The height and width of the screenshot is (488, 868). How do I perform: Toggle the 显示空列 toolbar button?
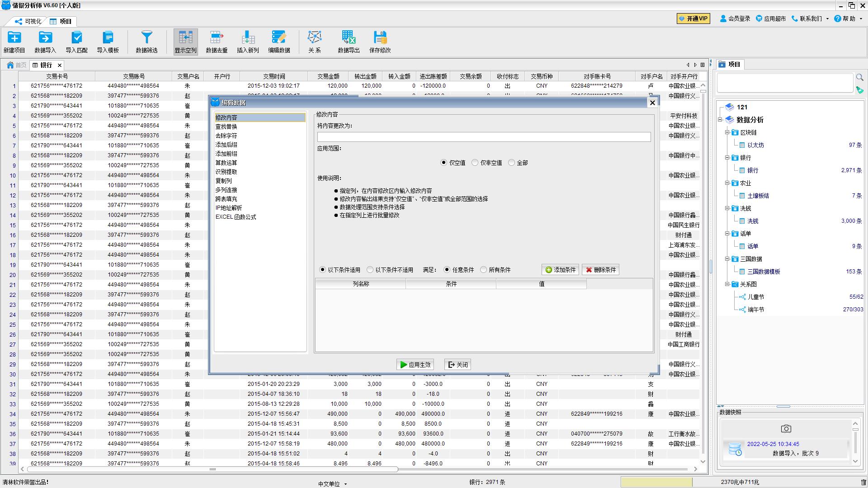[185, 42]
